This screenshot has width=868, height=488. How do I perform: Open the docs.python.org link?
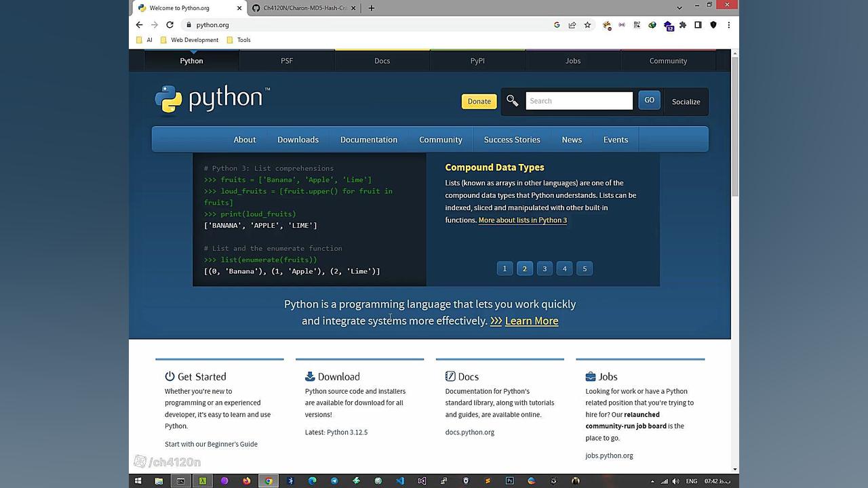tap(470, 432)
